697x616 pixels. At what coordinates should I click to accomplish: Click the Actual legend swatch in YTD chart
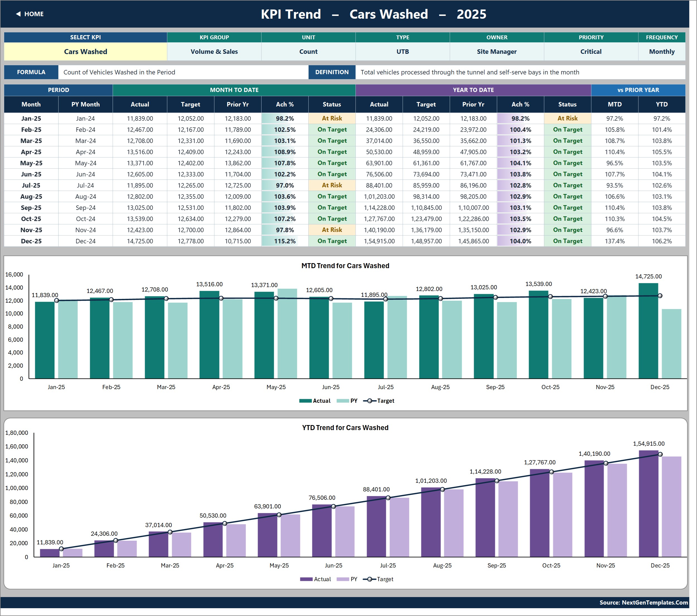pos(306,579)
